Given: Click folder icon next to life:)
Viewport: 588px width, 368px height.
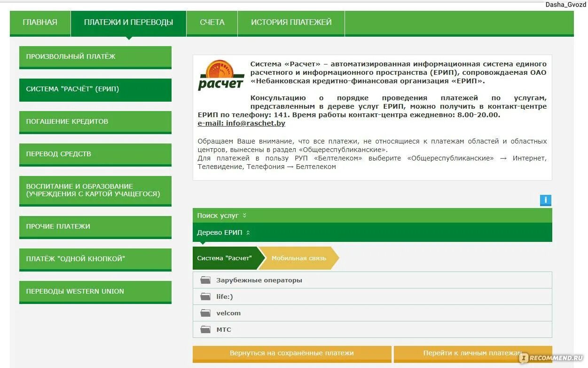Looking at the screenshot, I should pyautogui.click(x=205, y=296).
